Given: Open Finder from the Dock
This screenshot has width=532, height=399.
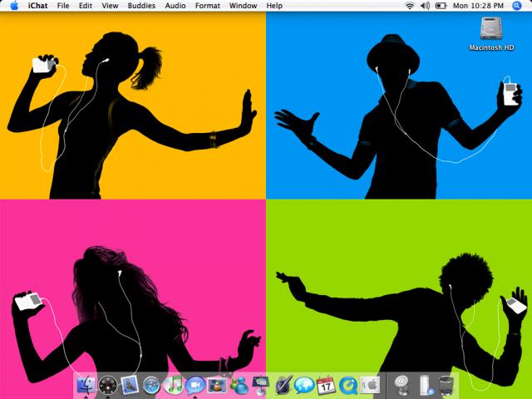Looking at the screenshot, I should pyautogui.click(x=86, y=385).
